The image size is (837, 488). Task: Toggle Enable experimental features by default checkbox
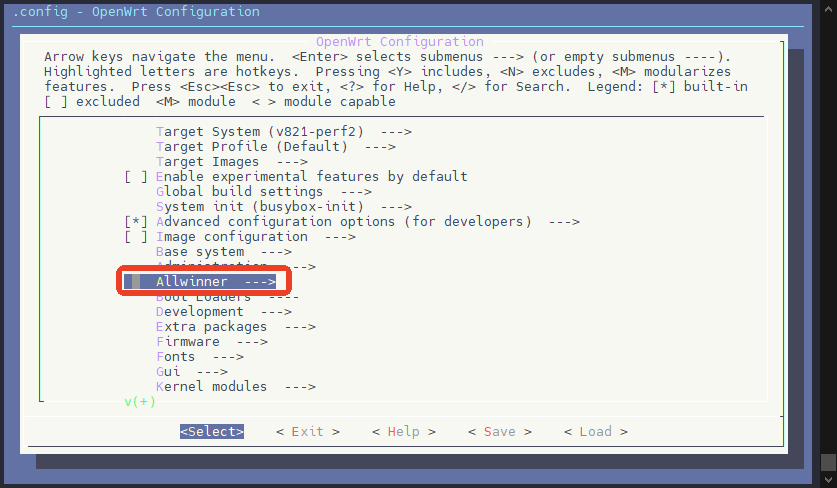click(x=136, y=177)
